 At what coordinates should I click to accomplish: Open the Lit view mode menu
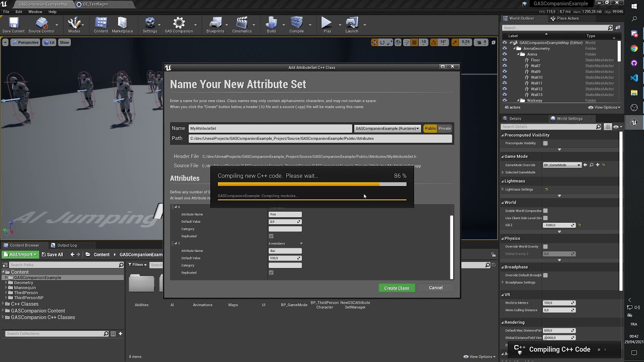point(49,42)
